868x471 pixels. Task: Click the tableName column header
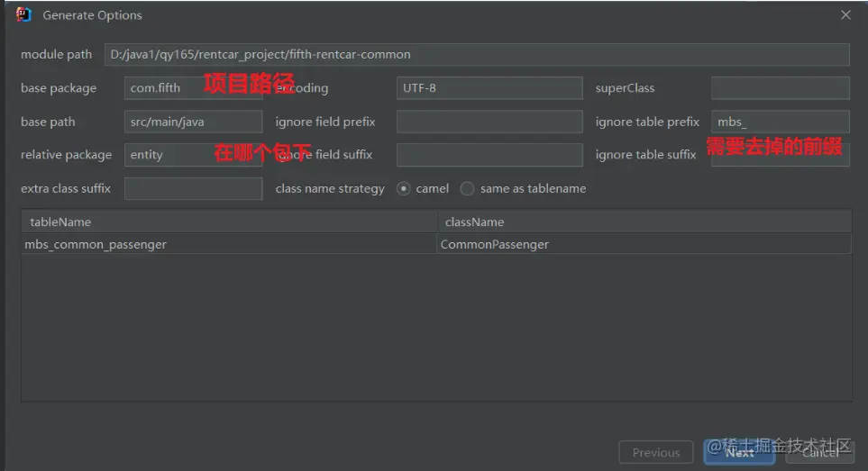pyautogui.click(x=229, y=222)
